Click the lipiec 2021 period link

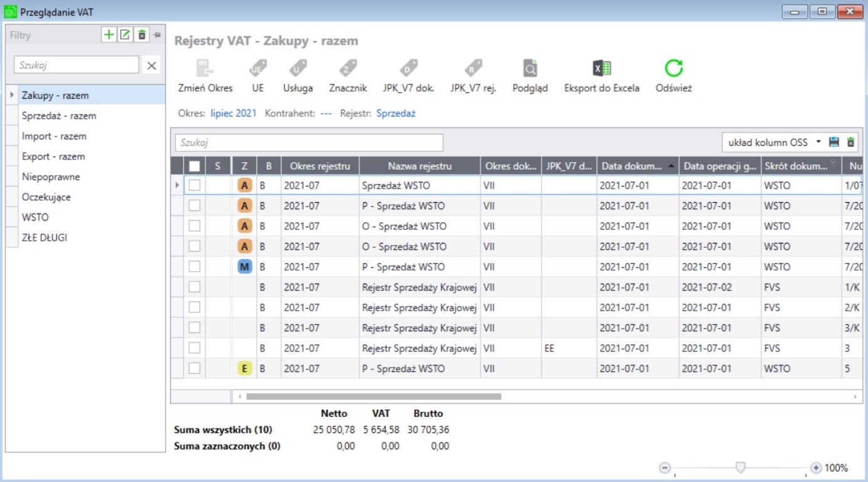(234, 113)
